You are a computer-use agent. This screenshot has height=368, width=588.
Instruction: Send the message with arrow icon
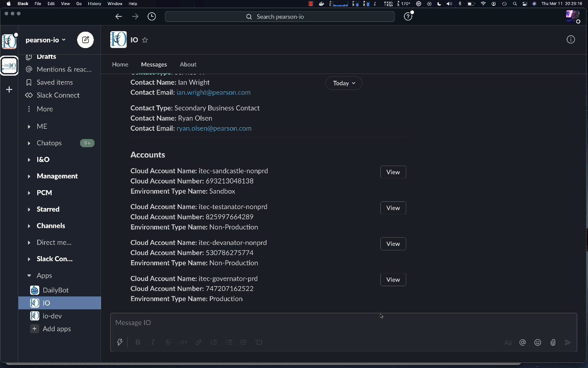tap(568, 342)
